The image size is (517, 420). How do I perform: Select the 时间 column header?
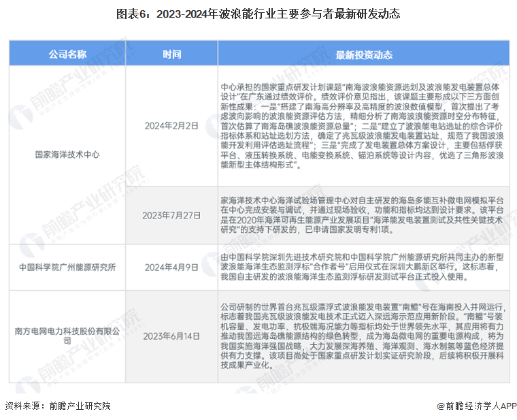click(x=171, y=54)
